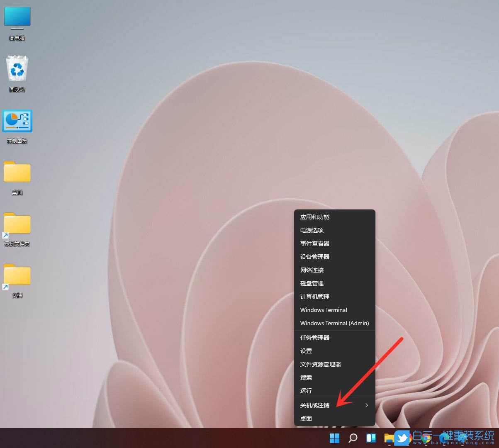
Task: Open the Windows Start menu
Action: (334, 438)
